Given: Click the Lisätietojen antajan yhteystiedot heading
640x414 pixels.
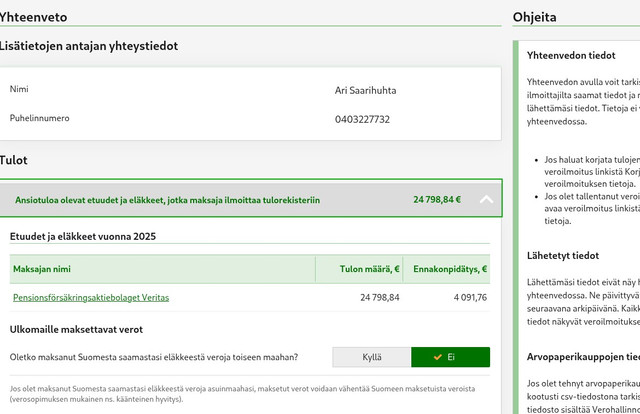Looking at the screenshot, I should pyautogui.click(x=88, y=46).
